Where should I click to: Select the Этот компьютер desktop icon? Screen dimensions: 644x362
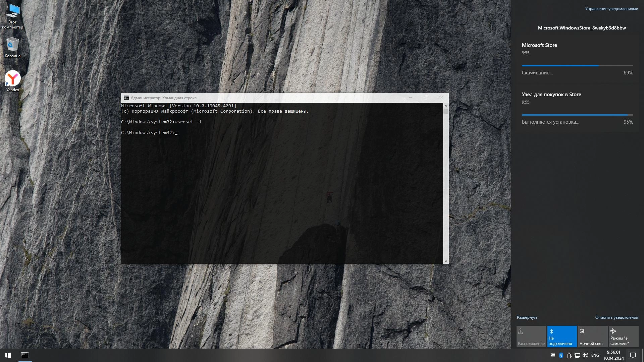pos(12,13)
